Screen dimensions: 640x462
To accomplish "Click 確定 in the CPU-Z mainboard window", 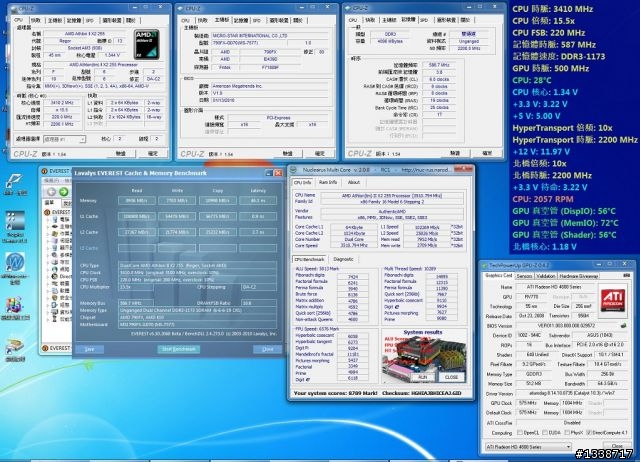I will (x=320, y=153).
